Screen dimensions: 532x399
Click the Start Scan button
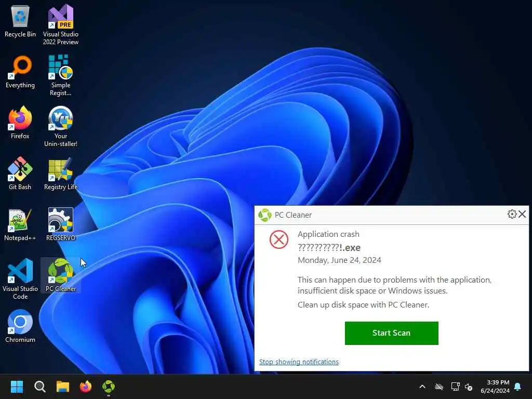(392, 333)
